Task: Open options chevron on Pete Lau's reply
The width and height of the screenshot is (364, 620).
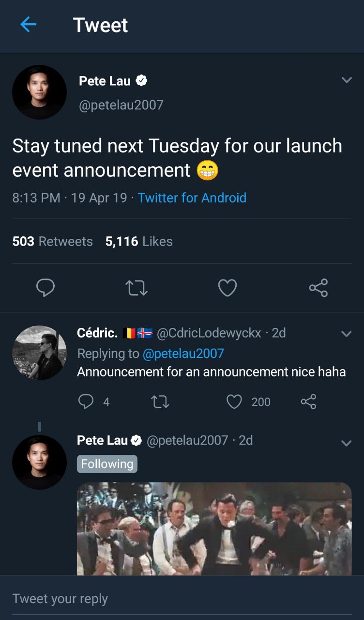Action: click(347, 443)
